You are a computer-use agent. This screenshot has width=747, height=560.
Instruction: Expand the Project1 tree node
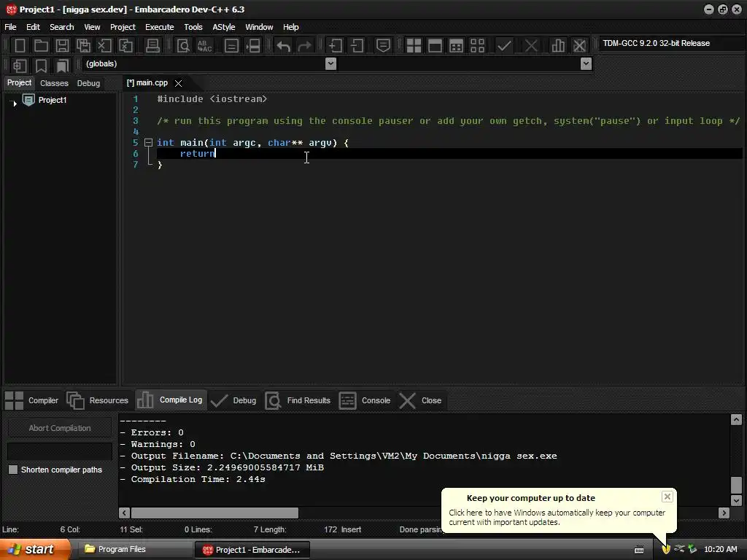coord(15,103)
